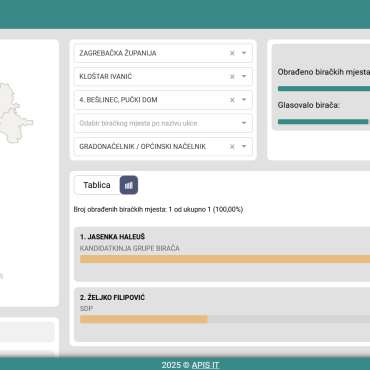Click the Glasovalo birača progress bar
The image size is (370, 370).
pyautogui.click(x=324, y=122)
